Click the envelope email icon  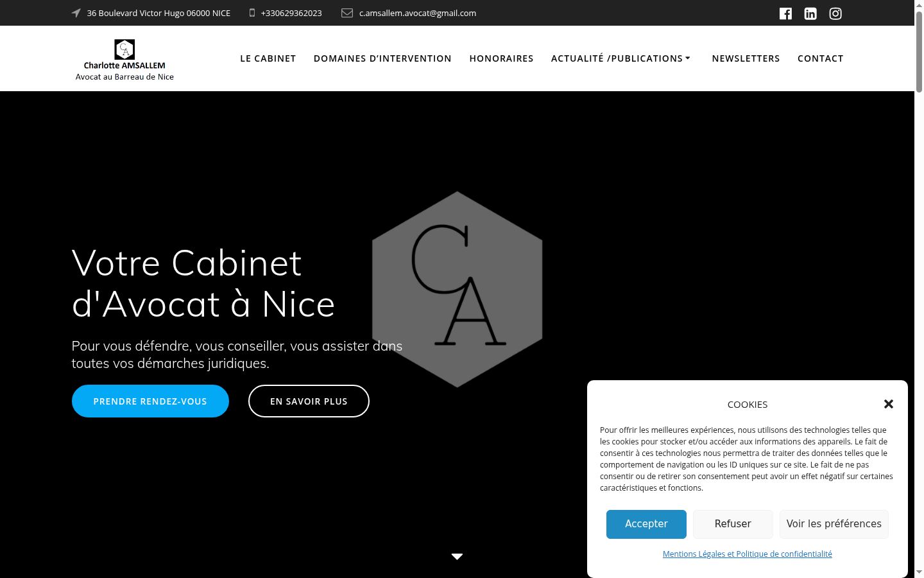pyautogui.click(x=347, y=13)
